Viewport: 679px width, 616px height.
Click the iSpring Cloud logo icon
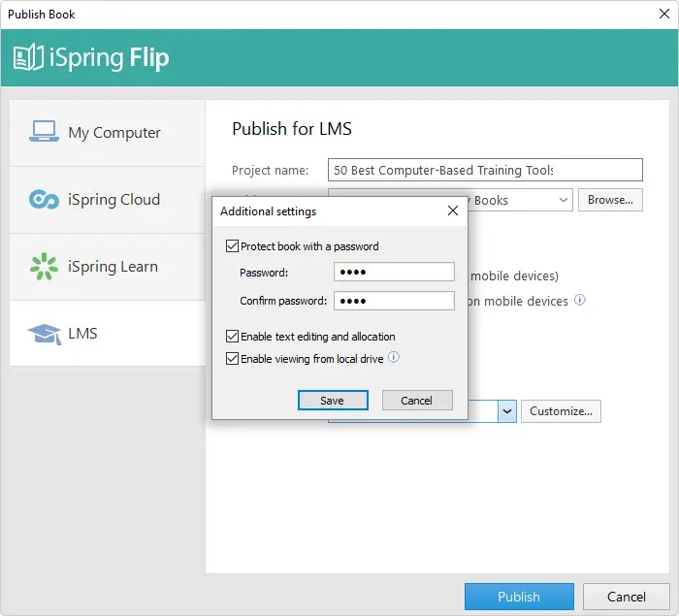click(x=44, y=199)
